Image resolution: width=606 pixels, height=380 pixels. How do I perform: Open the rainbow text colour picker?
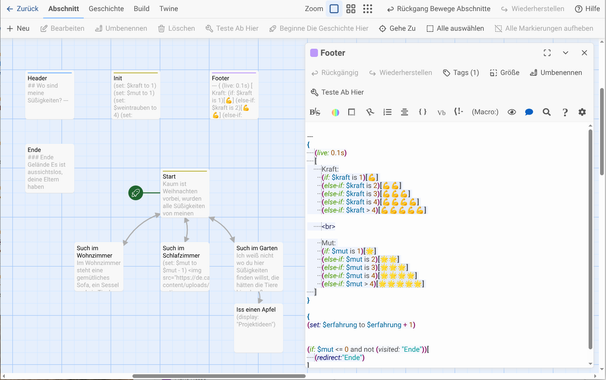pos(335,112)
